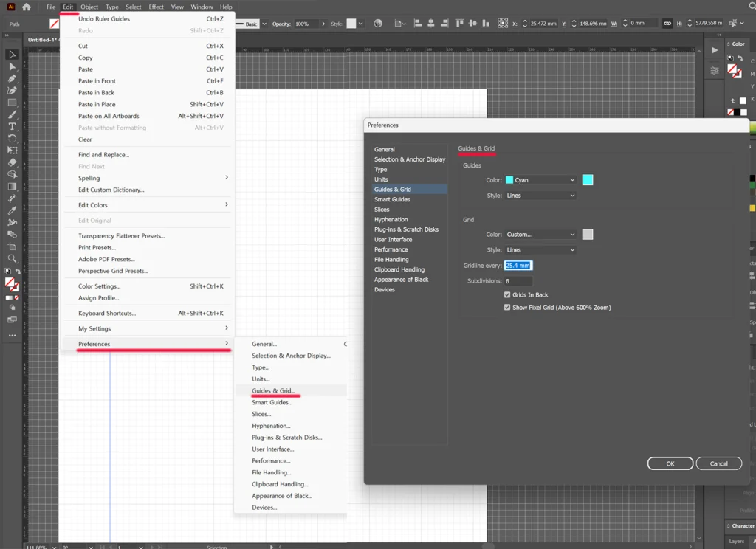Select the Artboard tool
756x549 pixels.
point(12,246)
